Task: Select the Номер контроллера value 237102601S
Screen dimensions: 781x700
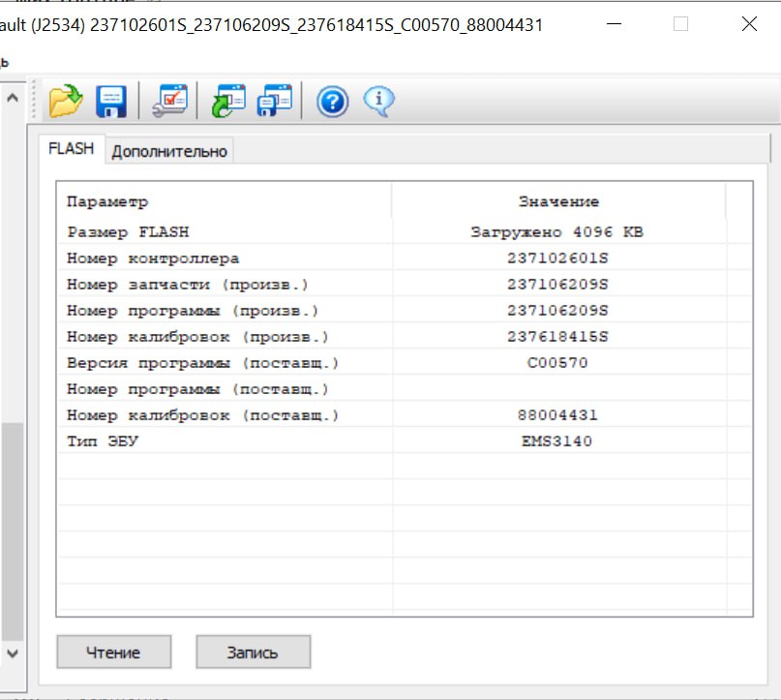Action: coord(557,259)
